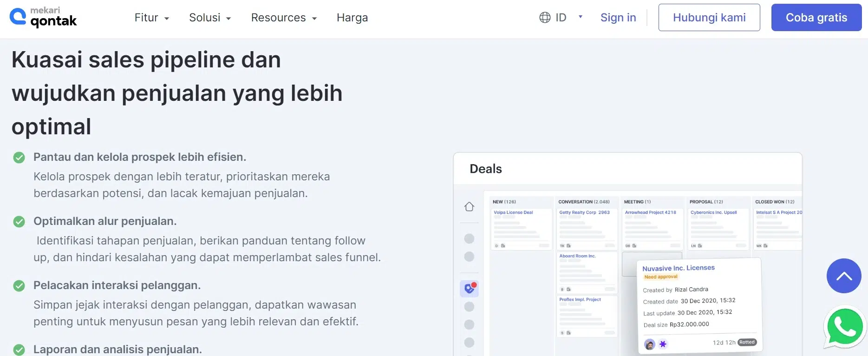The image size is (868, 356).
Task: Select the CLOSED WON (12) column header
Action: [x=775, y=202]
